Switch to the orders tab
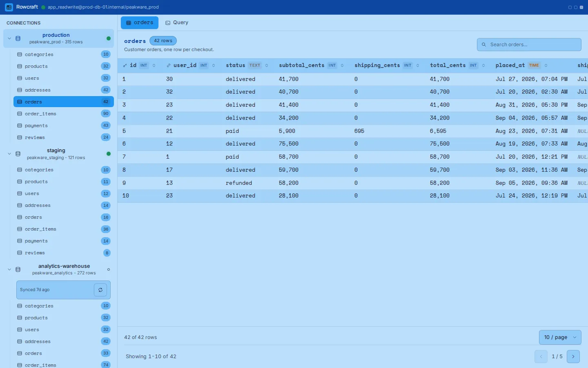This screenshot has width=588, height=368. pos(140,22)
